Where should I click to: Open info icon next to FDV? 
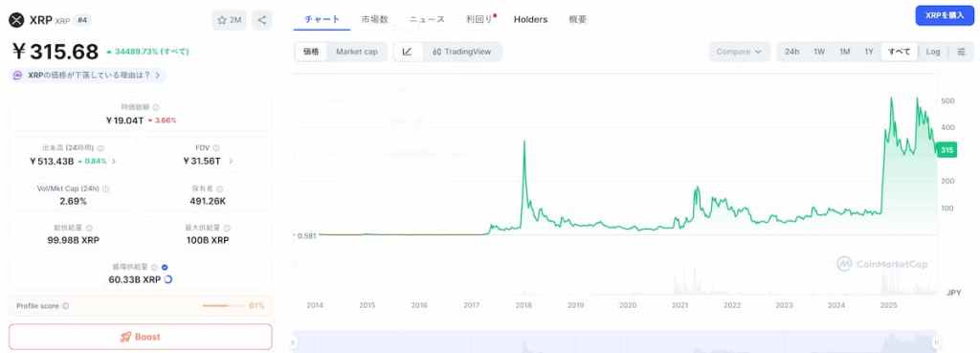[216, 148]
